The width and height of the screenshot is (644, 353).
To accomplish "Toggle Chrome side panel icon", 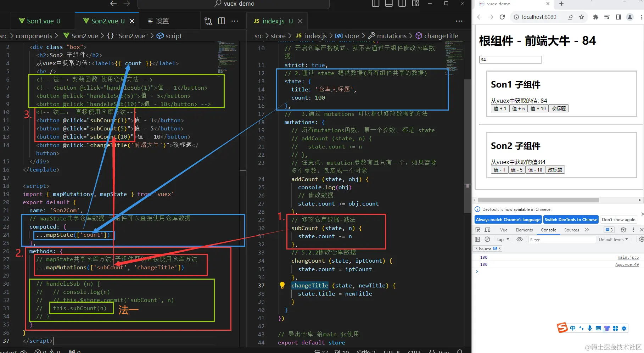I will pos(618,17).
